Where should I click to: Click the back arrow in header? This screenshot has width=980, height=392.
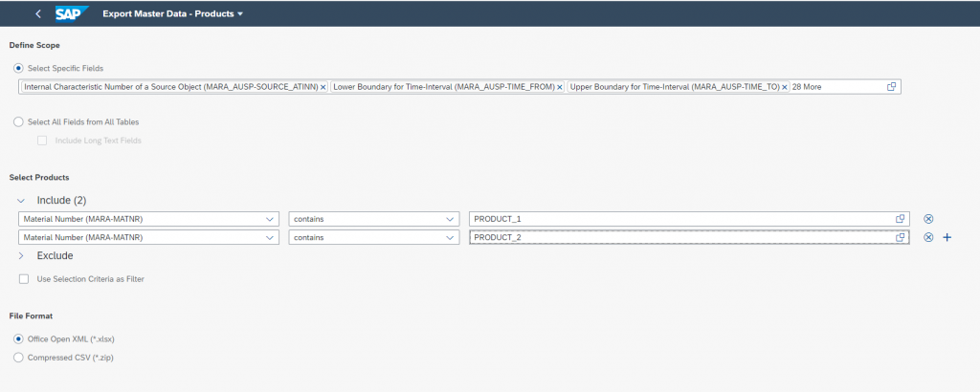[x=38, y=13]
